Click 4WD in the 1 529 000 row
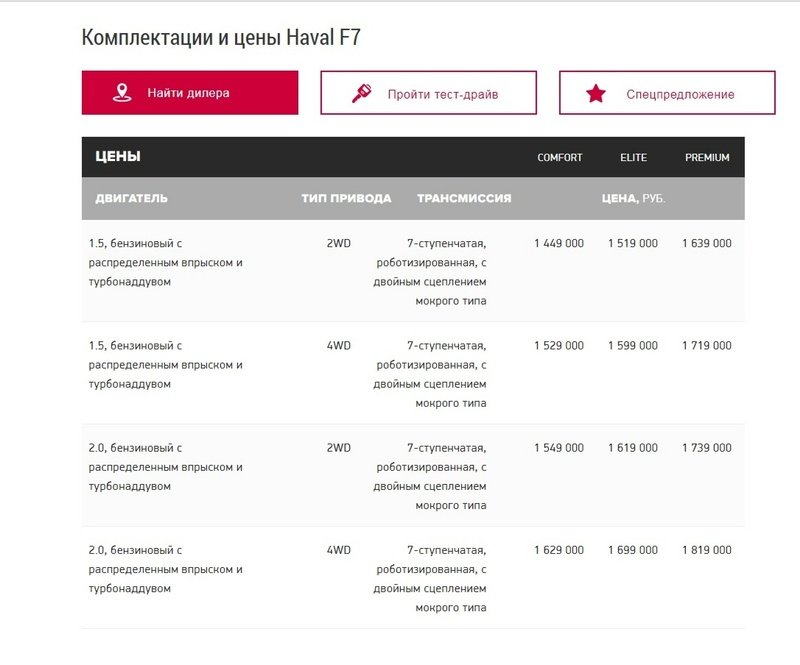Viewport: 800px width, 665px height. (x=339, y=346)
